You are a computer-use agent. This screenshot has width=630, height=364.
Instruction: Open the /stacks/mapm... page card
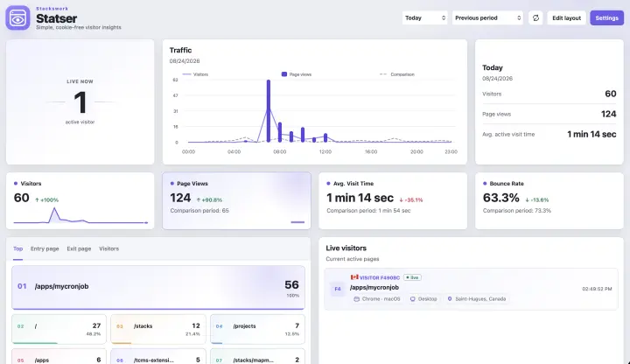coord(257,356)
